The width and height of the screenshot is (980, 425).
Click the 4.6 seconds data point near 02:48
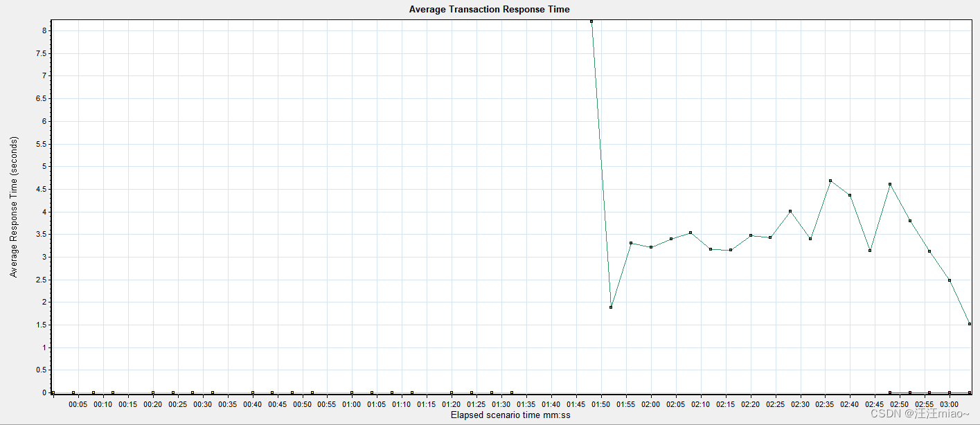coord(890,184)
